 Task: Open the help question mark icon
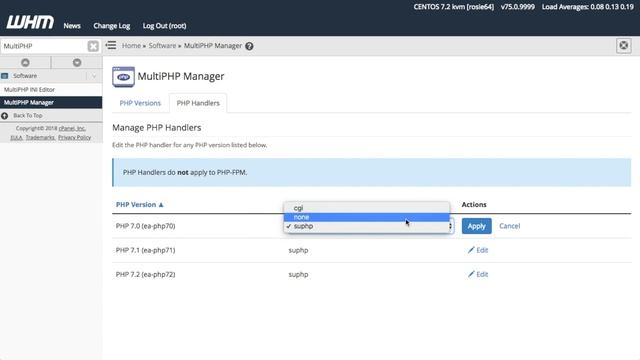pyautogui.click(x=249, y=46)
